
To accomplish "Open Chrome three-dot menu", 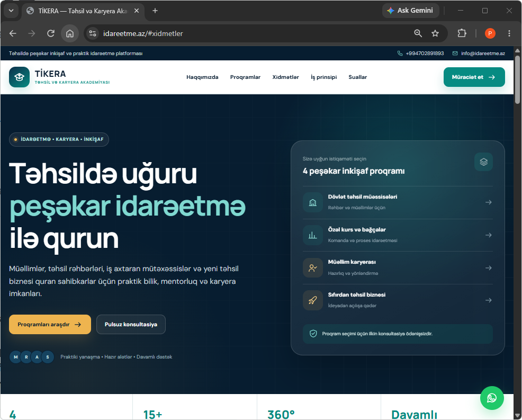I will (x=509, y=33).
